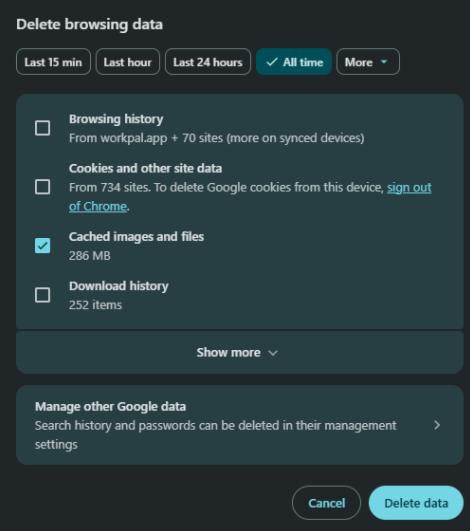Image resolution: width=470 pixels, height=531 pixels.
Task: Open the More time range dropdown
Action: (368, 62)
